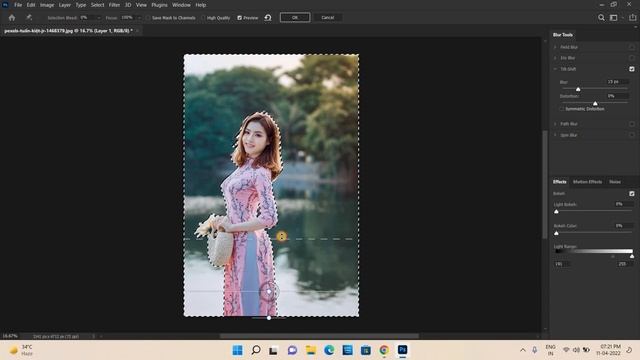Click the microphone tray icon
Viewport: 640px width, 360px height.
point(535,350)
